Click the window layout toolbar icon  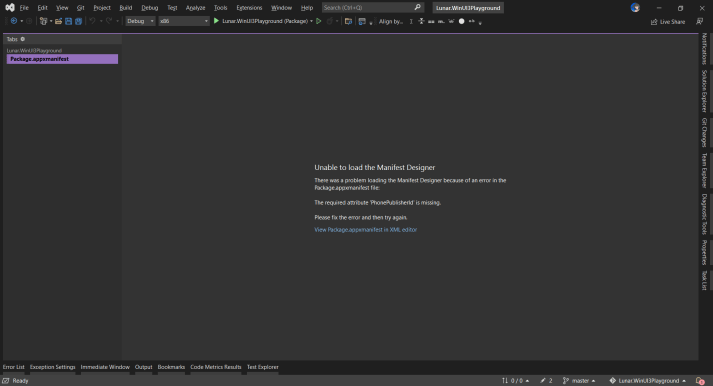pos(362,21)
